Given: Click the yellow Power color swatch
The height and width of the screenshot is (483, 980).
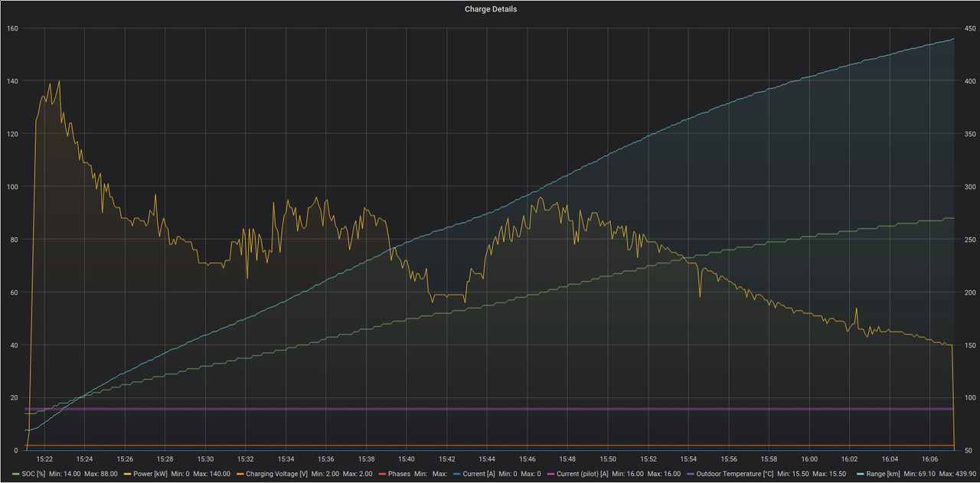Looking at the screenshot, I should pyautogui.click(x=127, y=474).
